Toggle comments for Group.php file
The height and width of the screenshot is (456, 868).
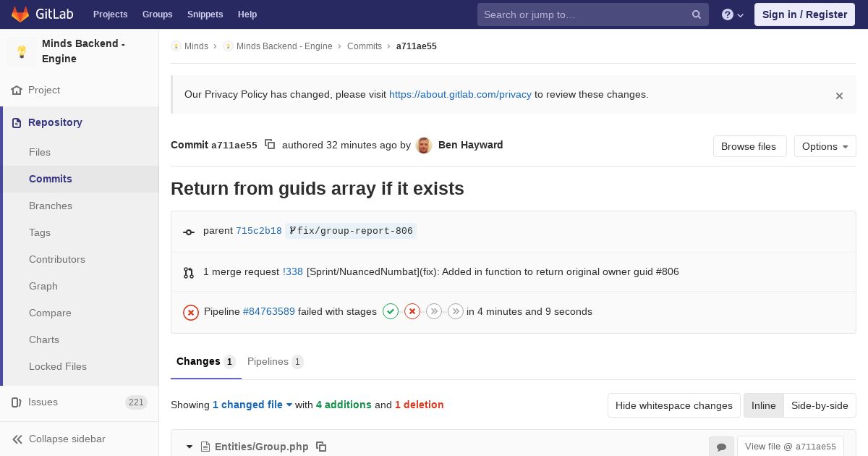click(x=721, y=447)
